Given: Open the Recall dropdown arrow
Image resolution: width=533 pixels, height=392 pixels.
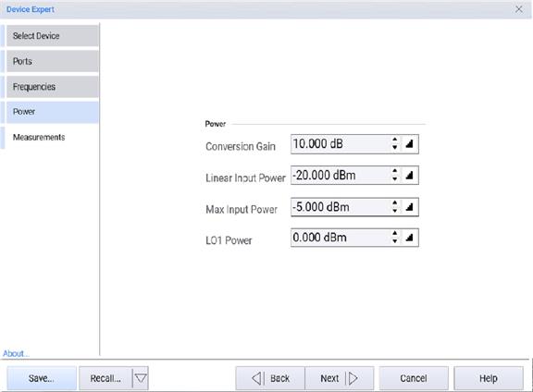Looking at the screenshot, I should (x=141, y=378).
